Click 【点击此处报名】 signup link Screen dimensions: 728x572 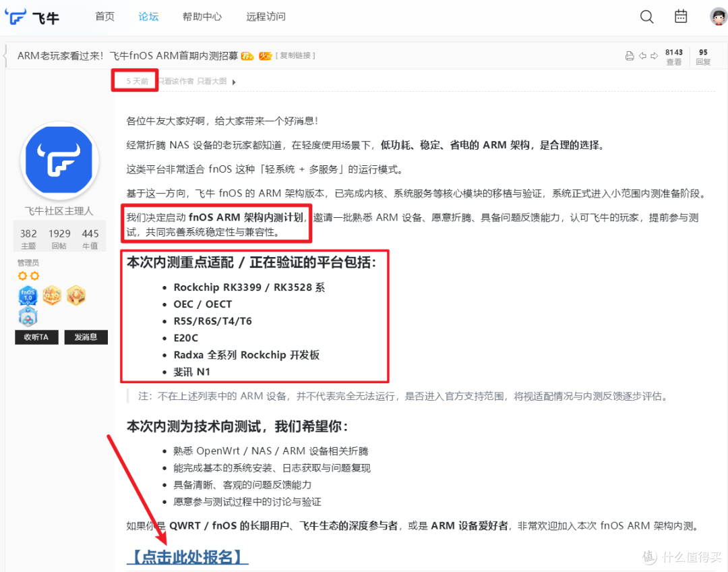pos(187,556)
